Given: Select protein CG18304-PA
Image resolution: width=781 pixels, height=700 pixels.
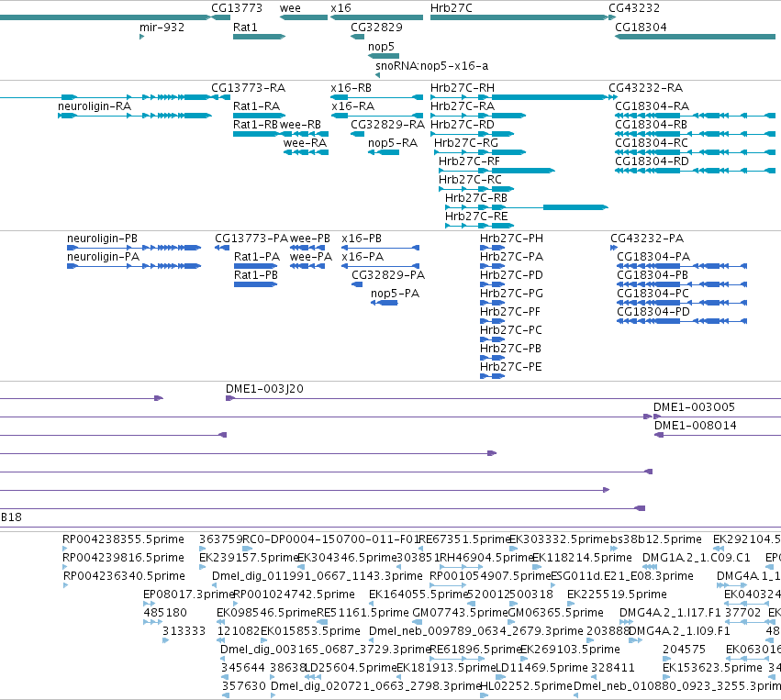Looking at the screenshot, I should click(653, 258).
